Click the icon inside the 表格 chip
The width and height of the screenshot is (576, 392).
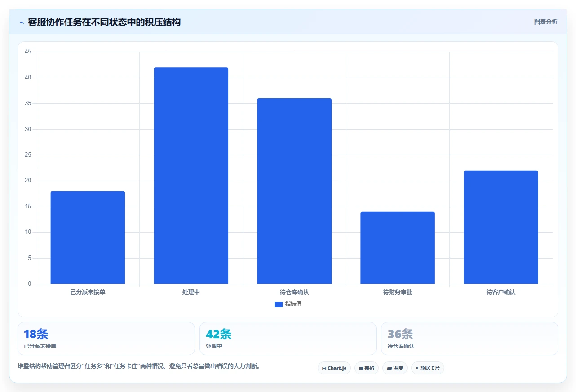pos(361,368)
